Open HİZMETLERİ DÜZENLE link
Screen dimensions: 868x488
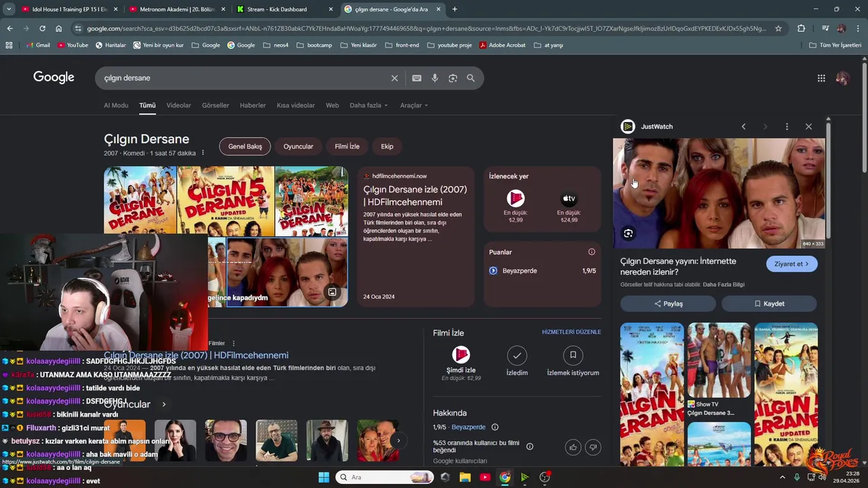(572, 332)
